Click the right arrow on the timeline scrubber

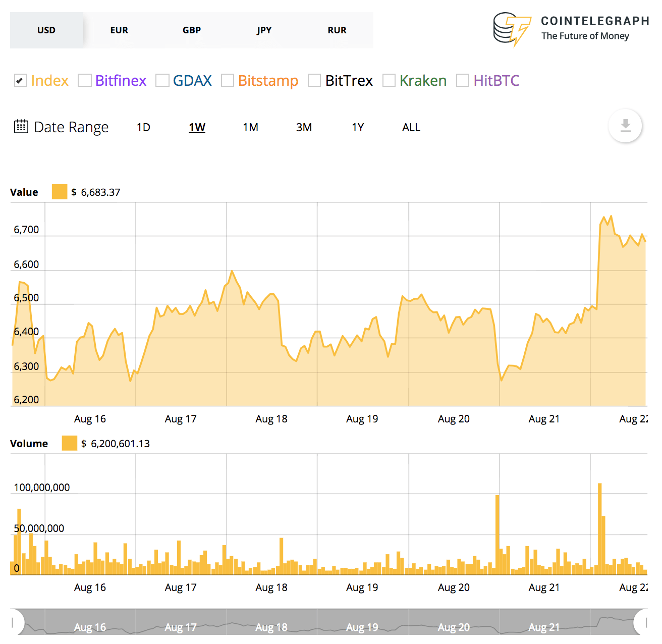click(647, 622)
